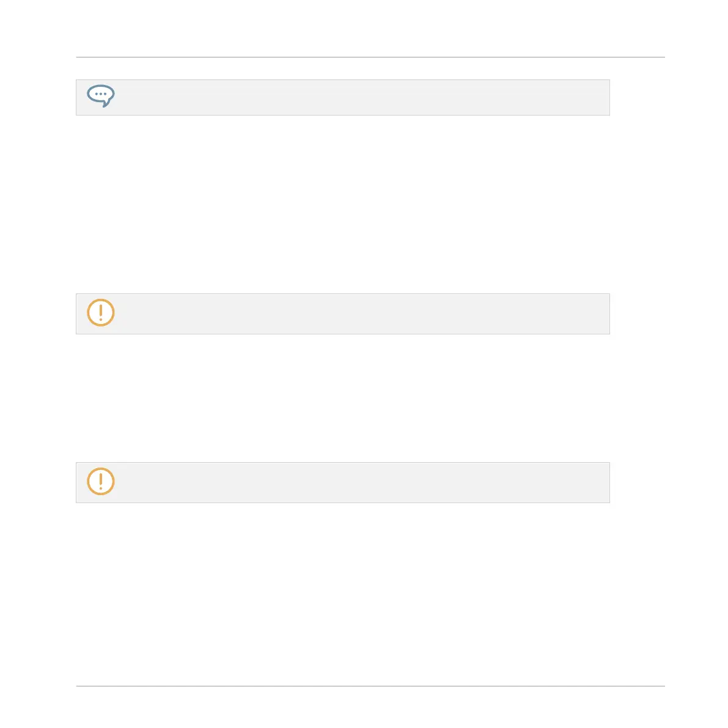Click the three dots inside the speech bubble
The width and height of the screenshot is (728, 728).
point(101,94)
